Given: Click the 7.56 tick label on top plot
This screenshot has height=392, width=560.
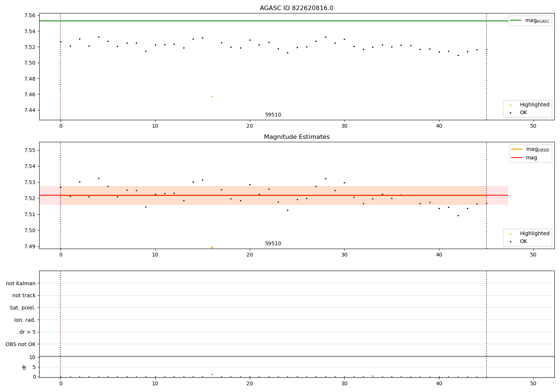Looking at the screenshot, I should tap(29, 16).
